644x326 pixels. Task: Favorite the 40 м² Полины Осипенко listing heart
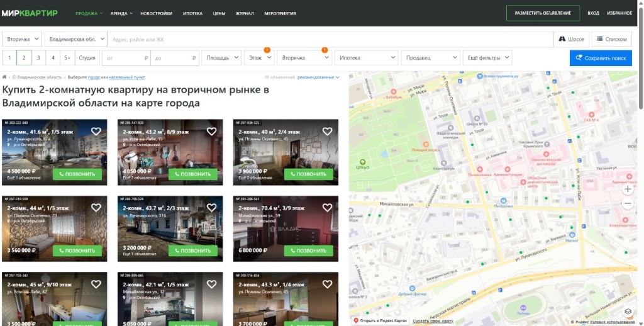click(327, 132)
